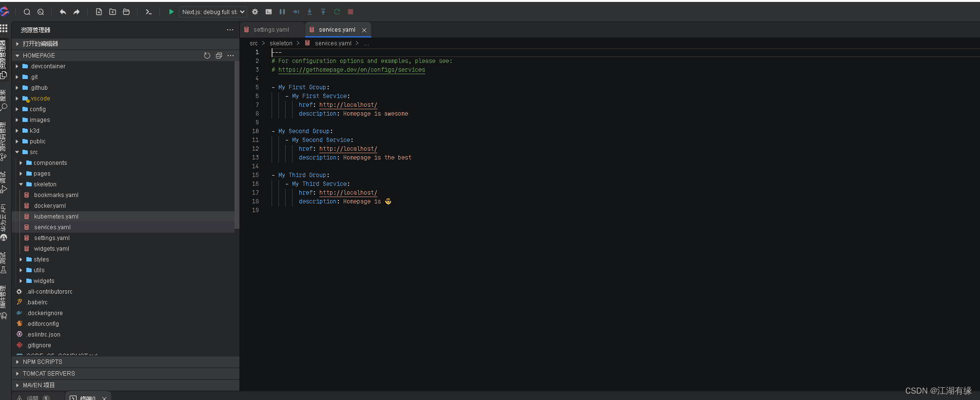
Task: Click the search magnifier icon in top toolbar
Action: [27, 12]
